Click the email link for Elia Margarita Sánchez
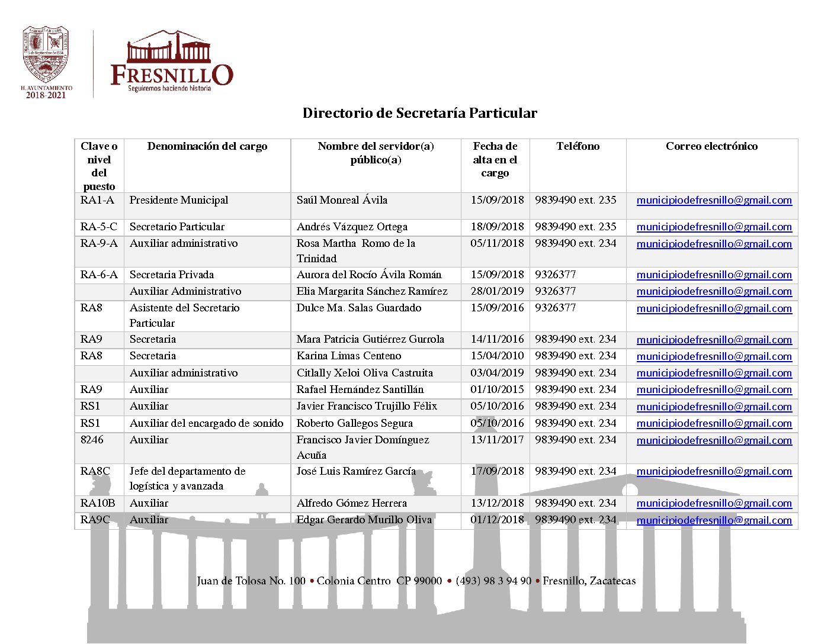The height and width of the screenshot is (644, 834). click(x=714, y=291)
